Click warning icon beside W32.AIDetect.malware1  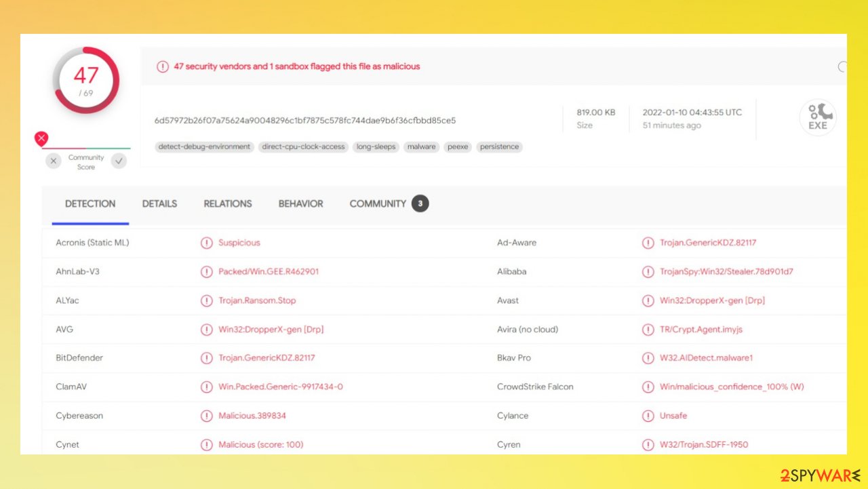tap(648, 358)
